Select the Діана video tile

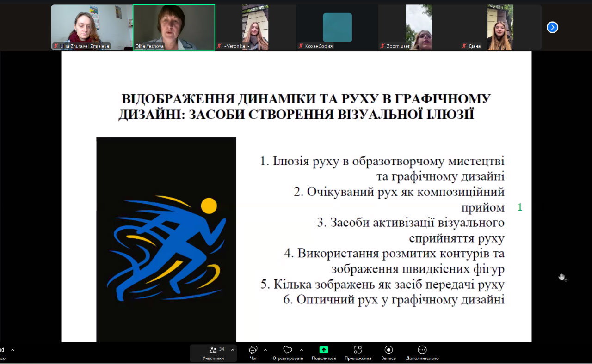pos(500,27)
